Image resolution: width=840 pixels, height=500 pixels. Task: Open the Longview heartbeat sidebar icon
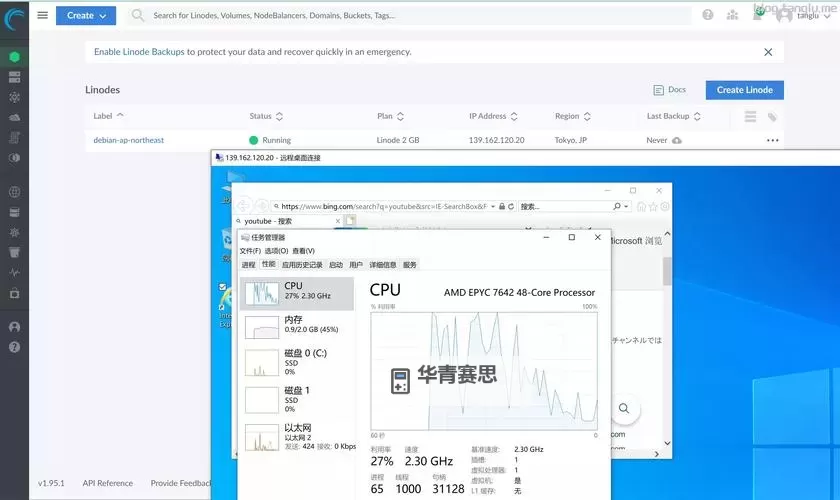14,272
